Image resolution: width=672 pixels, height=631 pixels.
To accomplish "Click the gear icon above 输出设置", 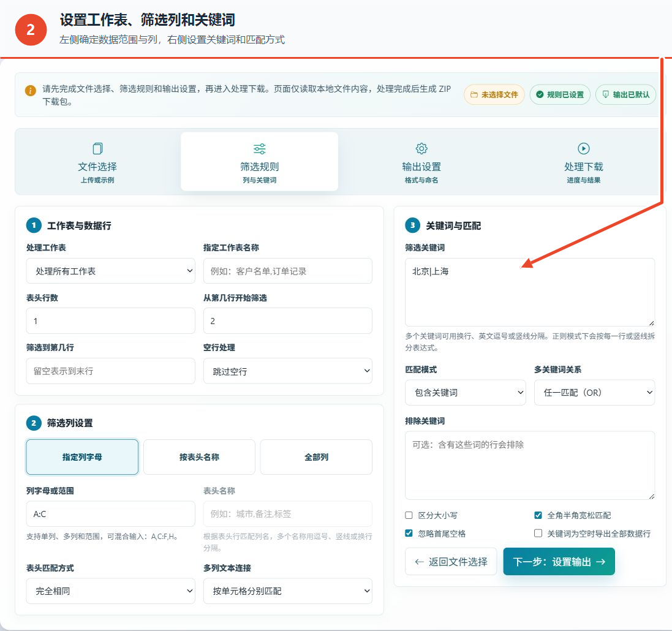I will pos(421,148).
